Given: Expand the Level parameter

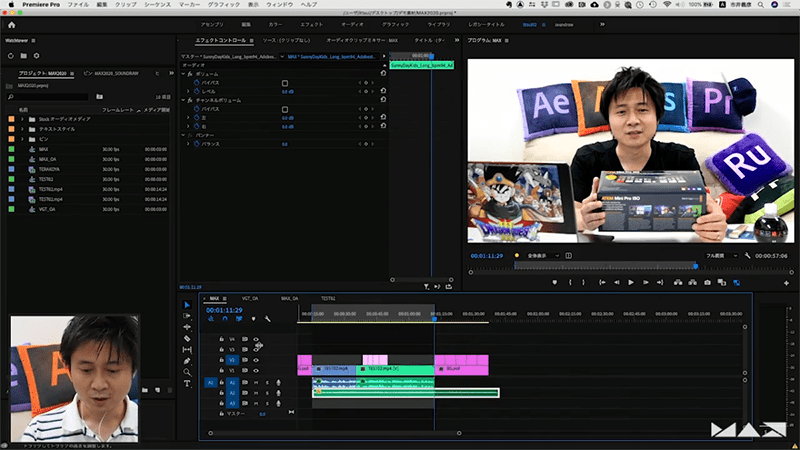Looking at the screenshot, I should click(188, 91).
